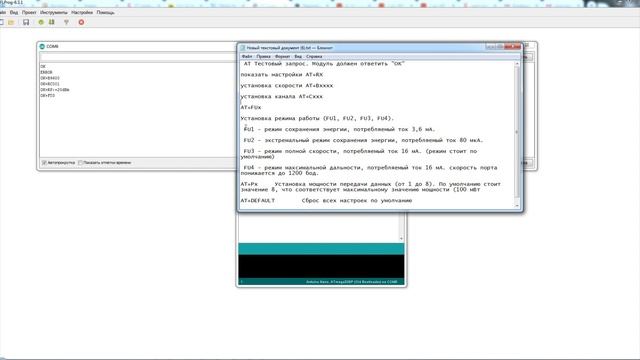The width and height of the screenshot is (640, 360).
Task: Click the AT+Px power setting line
Action: coord(371,187)
